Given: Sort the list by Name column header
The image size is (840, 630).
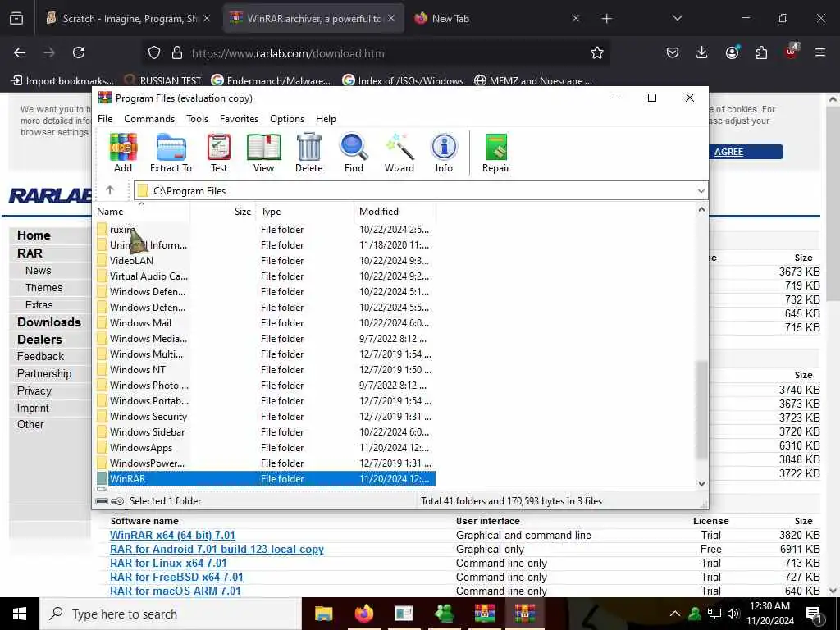Looking at the screenshot, I should coord(141,211).
